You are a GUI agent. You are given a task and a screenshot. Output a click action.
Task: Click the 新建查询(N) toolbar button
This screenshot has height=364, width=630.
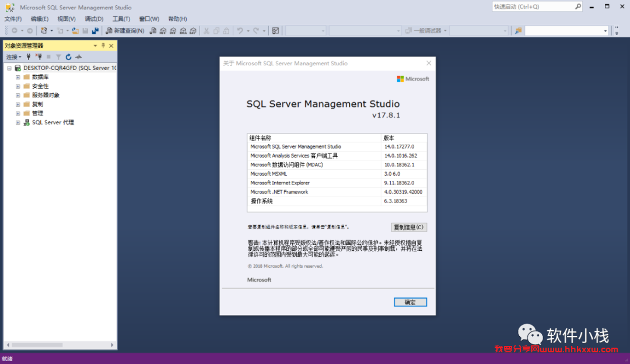[x=125, y=30]
